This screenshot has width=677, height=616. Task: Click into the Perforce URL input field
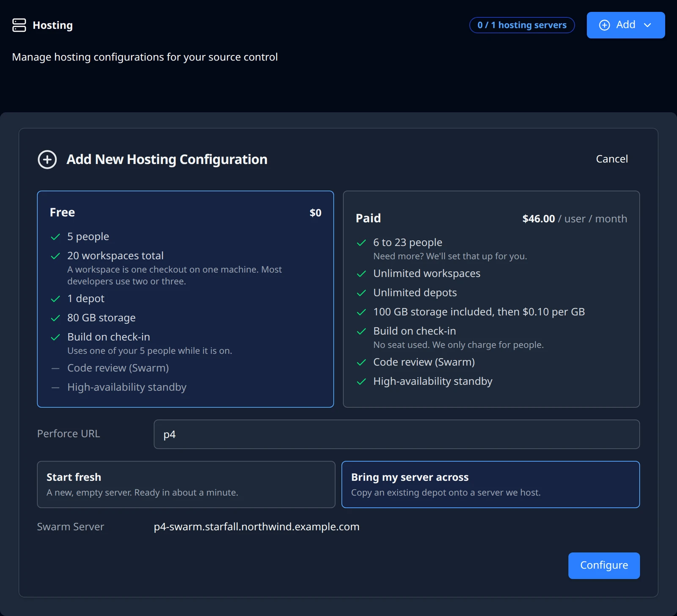coord(396,434)
